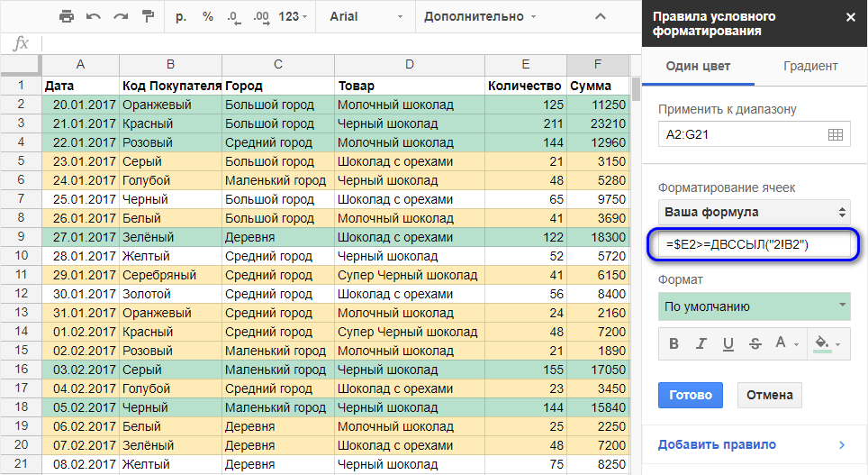The height and width of the screenshot is (475, 868).
Task: Open the Arial font dropdown
Action: pyautogui.click(x=360, y=17)
